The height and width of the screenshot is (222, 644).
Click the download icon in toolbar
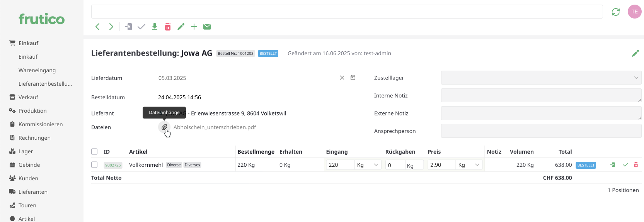(155, 27)
